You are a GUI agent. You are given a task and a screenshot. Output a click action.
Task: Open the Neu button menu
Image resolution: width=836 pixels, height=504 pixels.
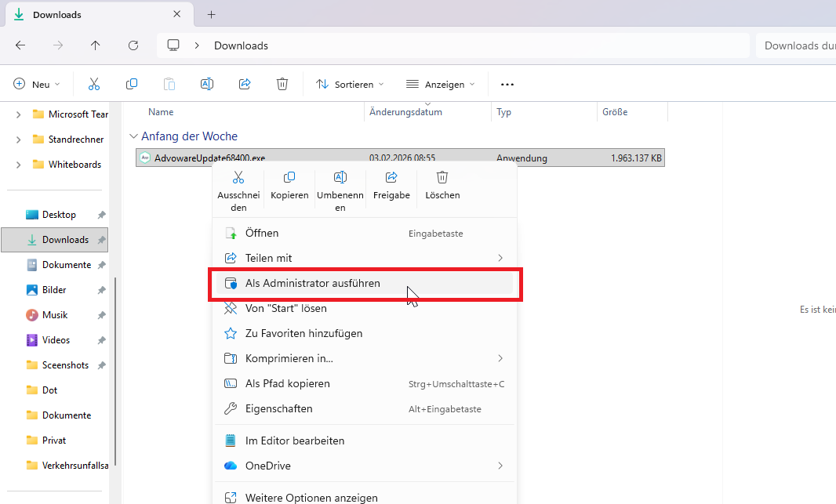point(36,84)
